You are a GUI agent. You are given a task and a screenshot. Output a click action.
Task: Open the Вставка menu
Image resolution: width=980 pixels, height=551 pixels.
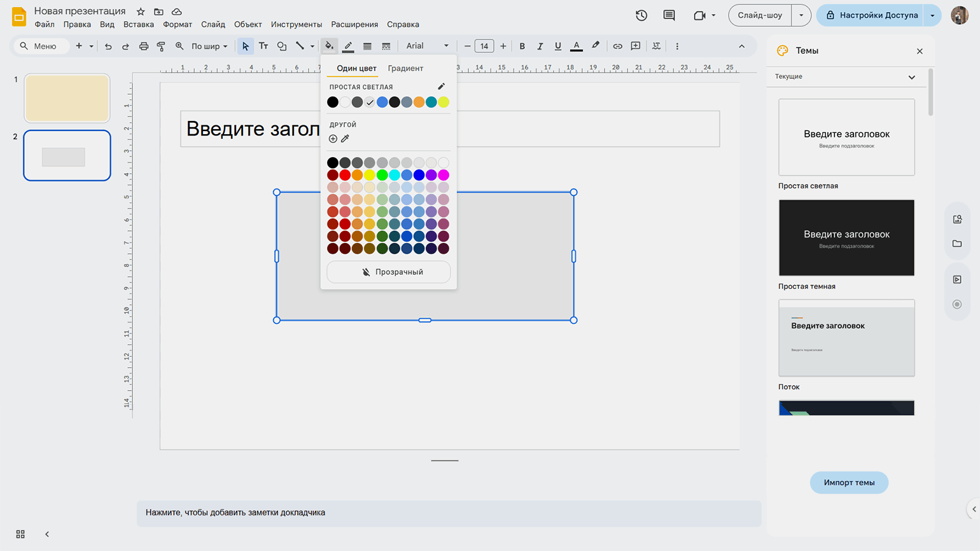click(139, 24)
